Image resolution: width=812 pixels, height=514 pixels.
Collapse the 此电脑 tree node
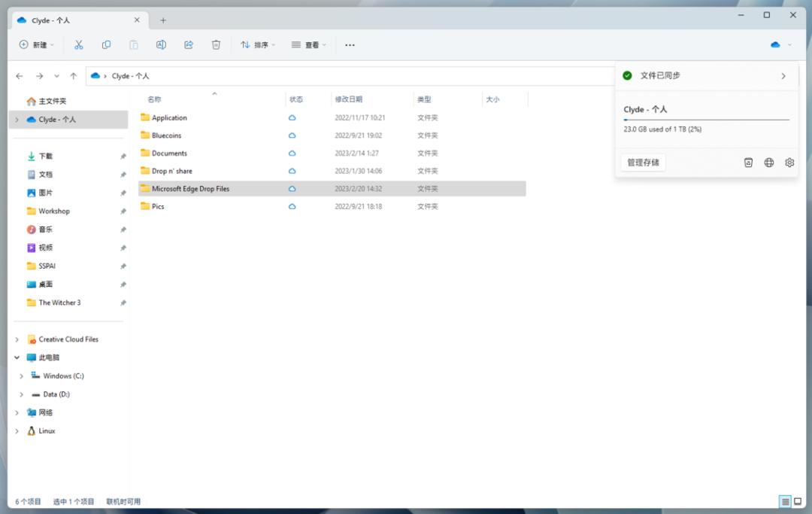[17, 357]
